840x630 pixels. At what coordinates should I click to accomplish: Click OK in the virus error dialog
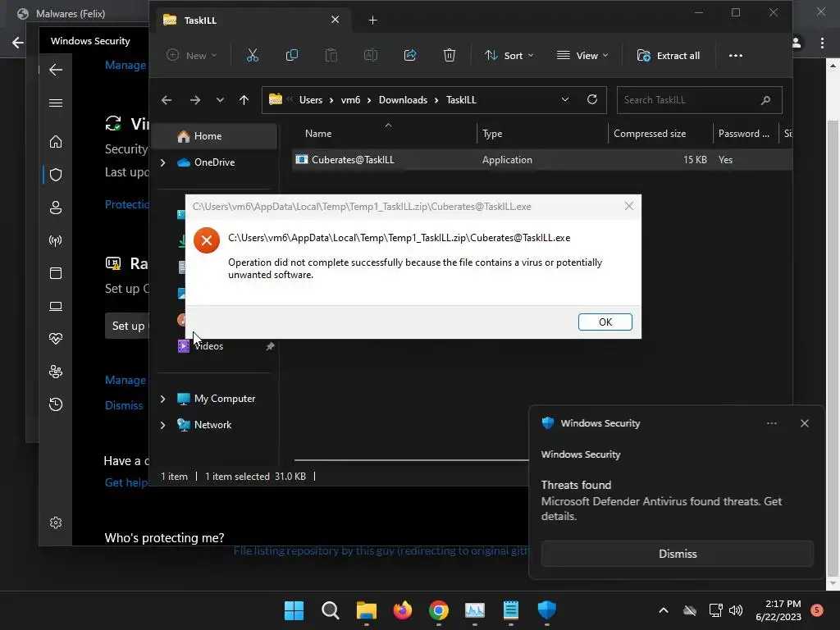pos(605,322)
